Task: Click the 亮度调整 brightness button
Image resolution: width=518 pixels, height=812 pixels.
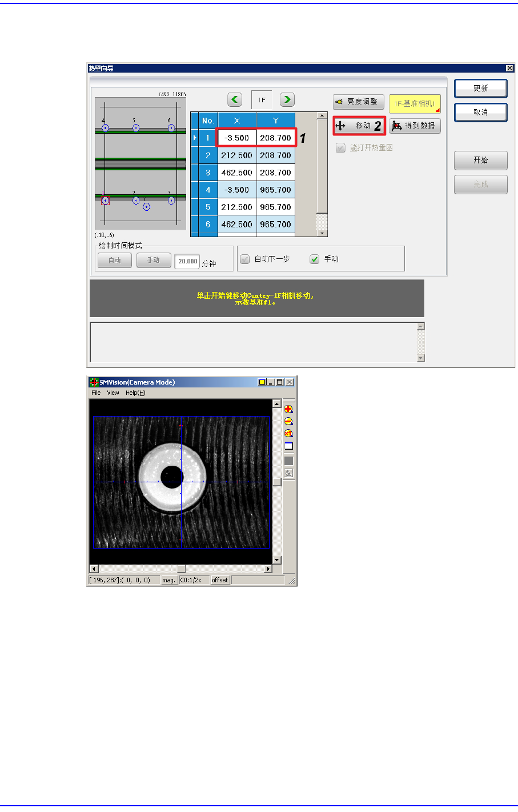Action: click(x=359, y=102)
